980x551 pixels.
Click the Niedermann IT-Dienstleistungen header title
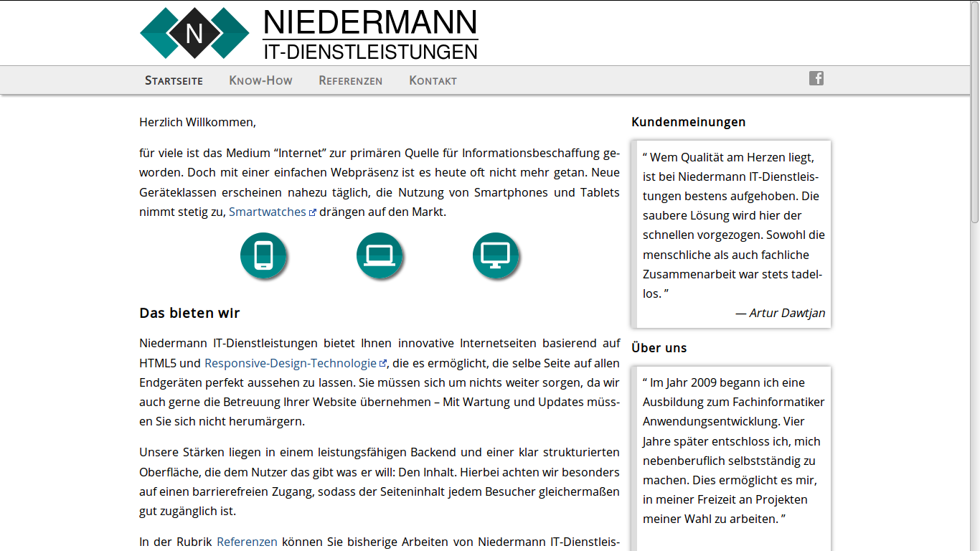(370, 34)
